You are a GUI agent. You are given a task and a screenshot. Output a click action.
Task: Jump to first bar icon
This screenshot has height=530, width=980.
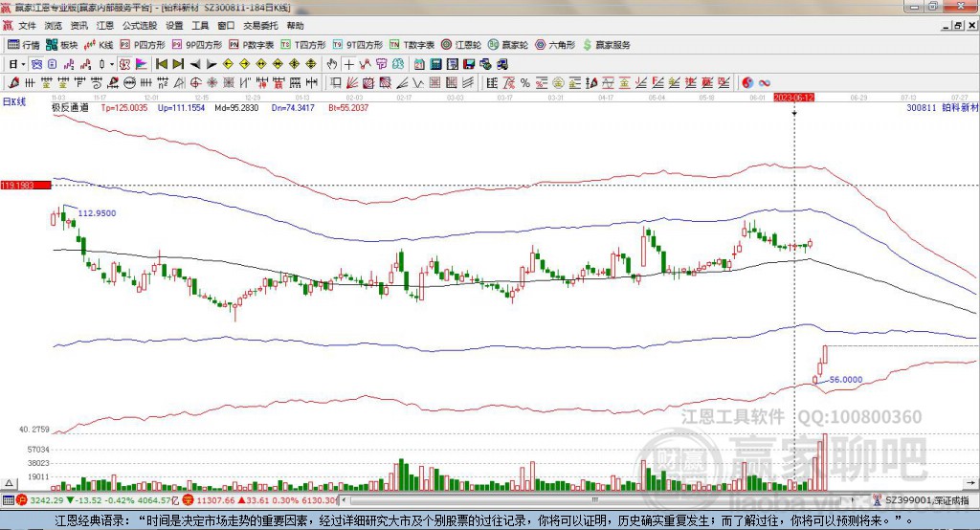pos(161,64)
